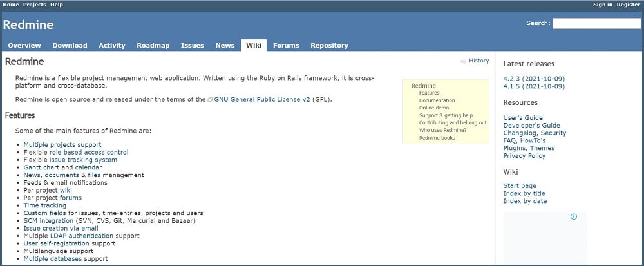This screenshot has height=266, width=644.
Task: Open the Multiple databases link
Action: (53, 259)
